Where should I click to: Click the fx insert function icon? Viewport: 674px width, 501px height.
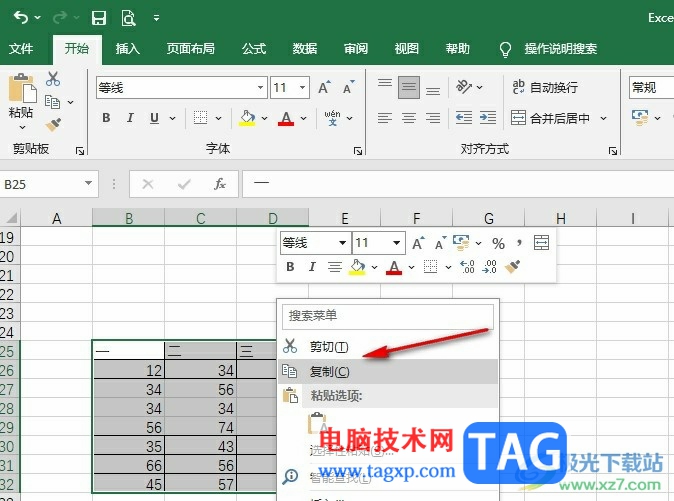[220, 184]
